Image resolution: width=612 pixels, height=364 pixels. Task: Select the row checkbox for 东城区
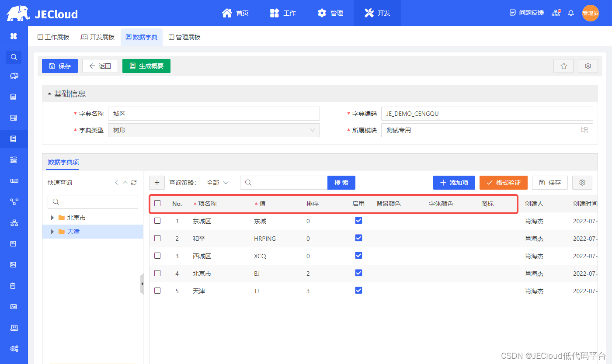[x=157, y=221]
